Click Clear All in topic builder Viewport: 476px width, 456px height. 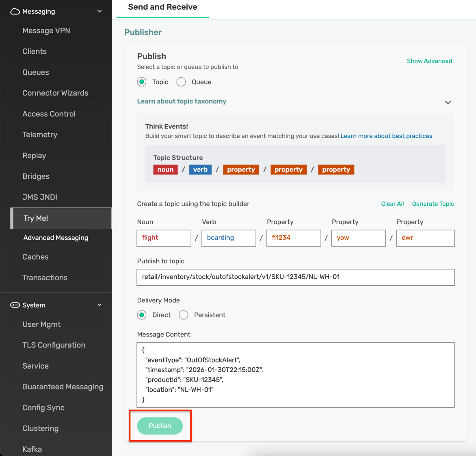coord(392,204)
